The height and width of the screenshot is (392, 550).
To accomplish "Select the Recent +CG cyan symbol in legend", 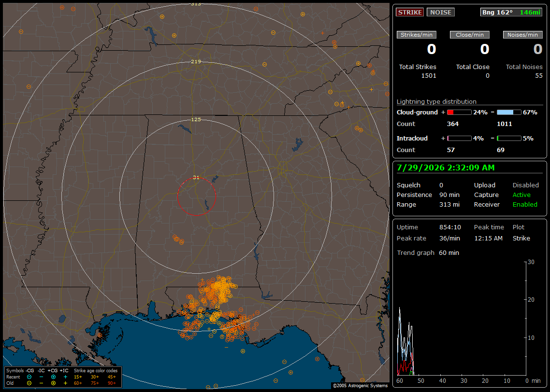I will tap(53, 377).
